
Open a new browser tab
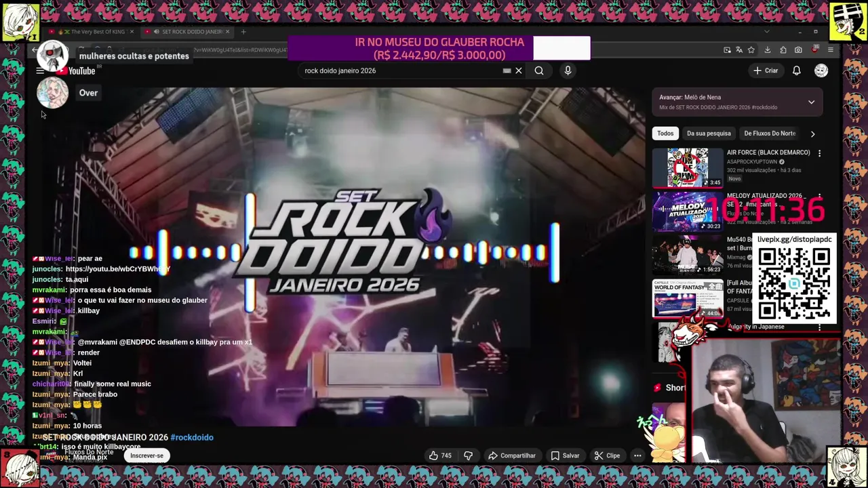(244, 32)
